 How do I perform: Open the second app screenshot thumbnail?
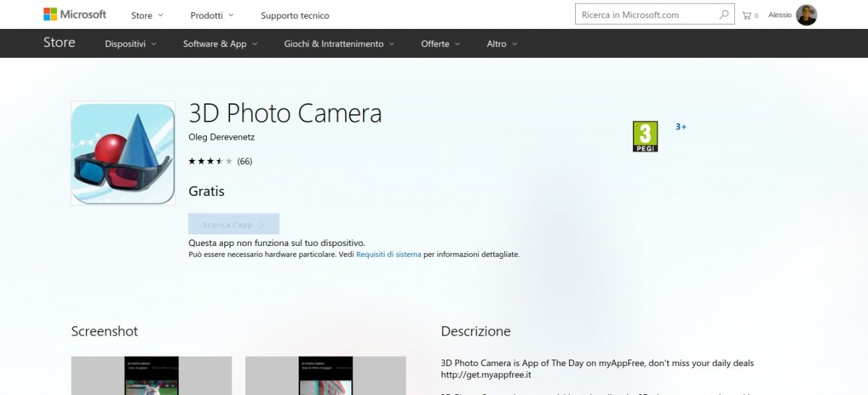pyautogui.click(x=325, y=375)
